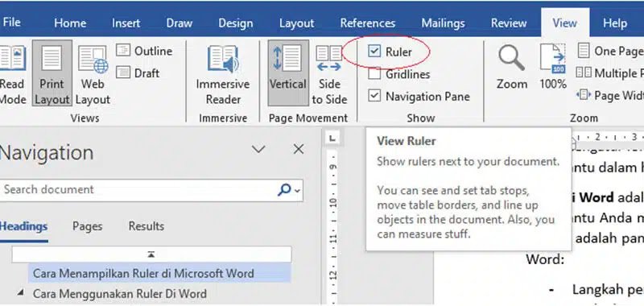Image resolution: width=644 pixels, height=306 pixels.
Task: Switch to Headings tab in Navigation
Action: click(x=23, y=226)
